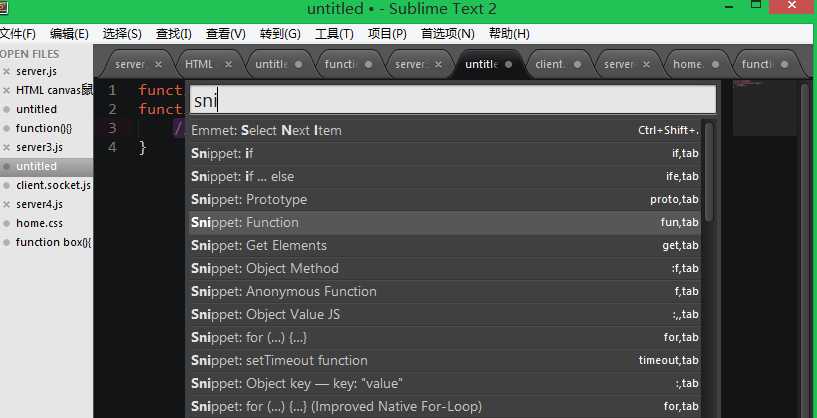The width and height of the screenshot is (817, 418).
Task: Choose Snippet: setTimeout function entry
Action: [x=444, y=360]
